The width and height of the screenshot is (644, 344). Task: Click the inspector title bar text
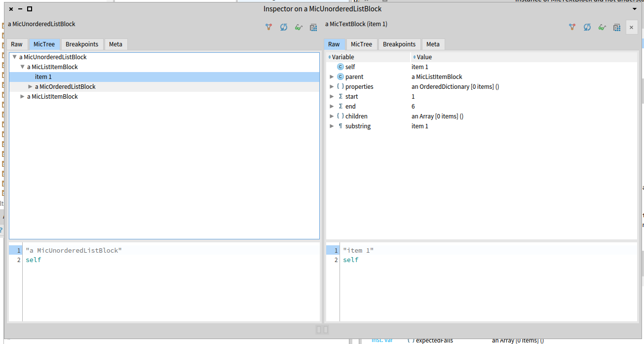coord(322,9)
